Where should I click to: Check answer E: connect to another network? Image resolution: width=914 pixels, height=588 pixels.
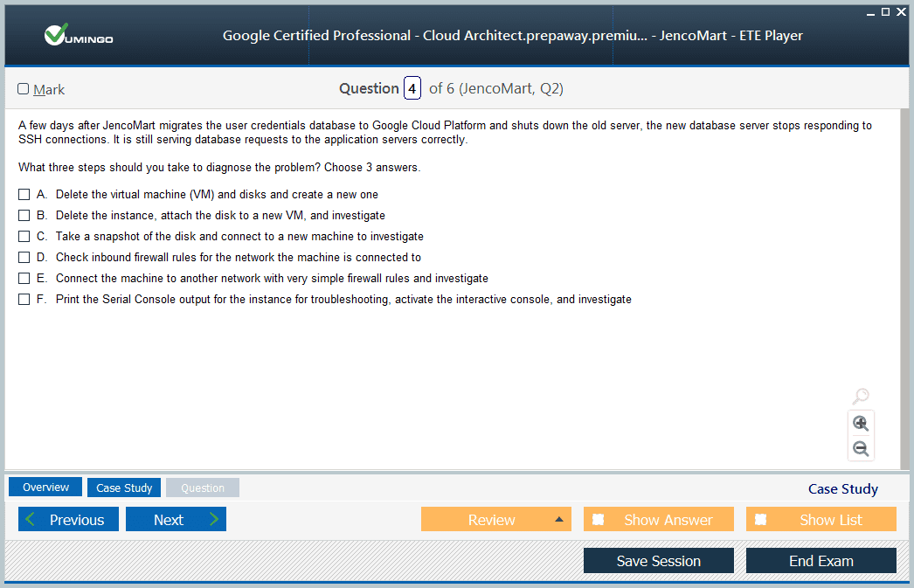coord(24,279)
